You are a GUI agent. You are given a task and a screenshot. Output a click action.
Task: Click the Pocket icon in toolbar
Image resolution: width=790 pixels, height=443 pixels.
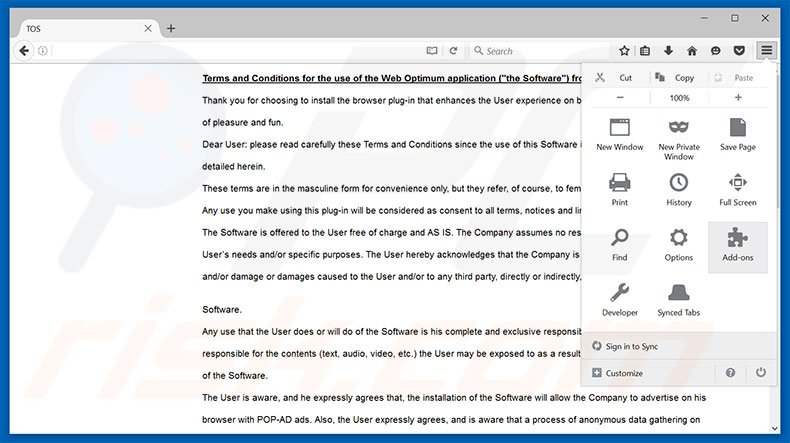(x=739, y=50)
